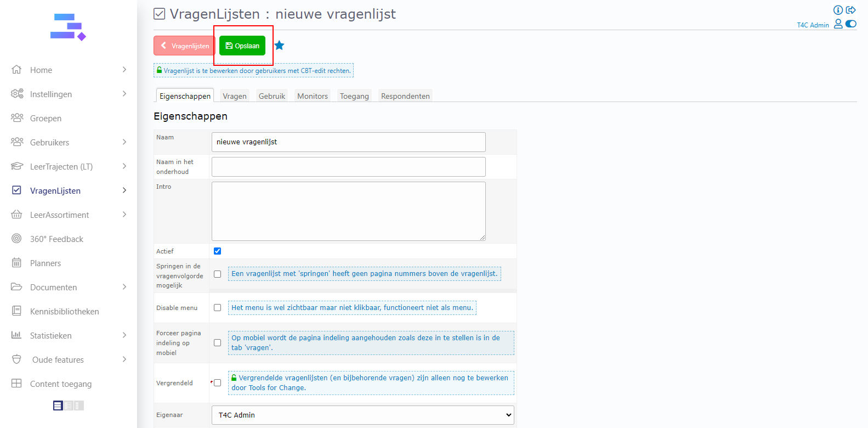
Task: Click the 360° Feedback target icon
Action: coord(17,239)
